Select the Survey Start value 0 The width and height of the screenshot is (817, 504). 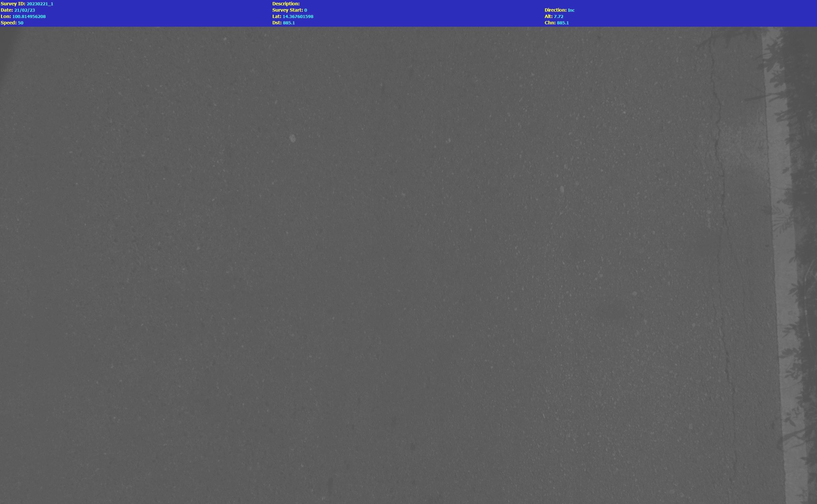(x=305, y=10)
